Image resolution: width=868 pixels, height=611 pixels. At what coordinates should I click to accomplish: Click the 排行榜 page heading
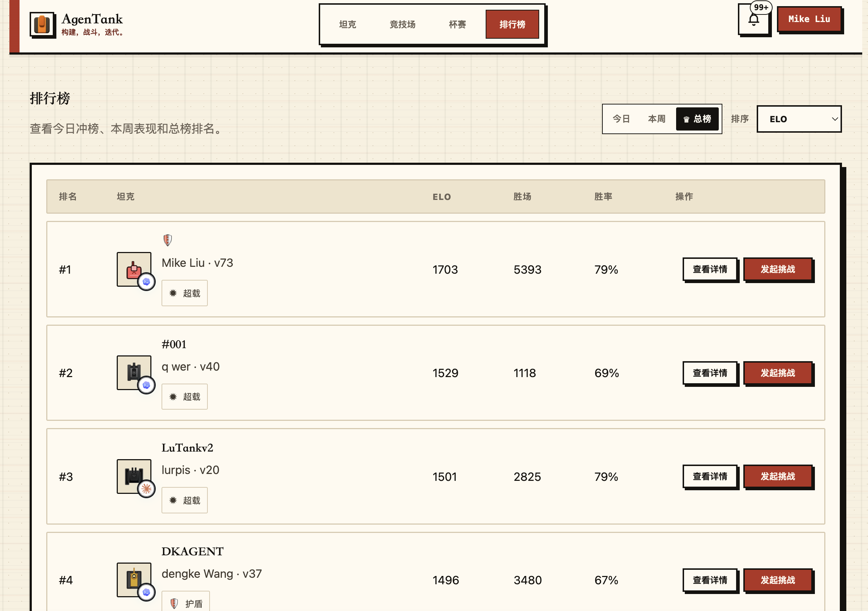coord(50,98)
